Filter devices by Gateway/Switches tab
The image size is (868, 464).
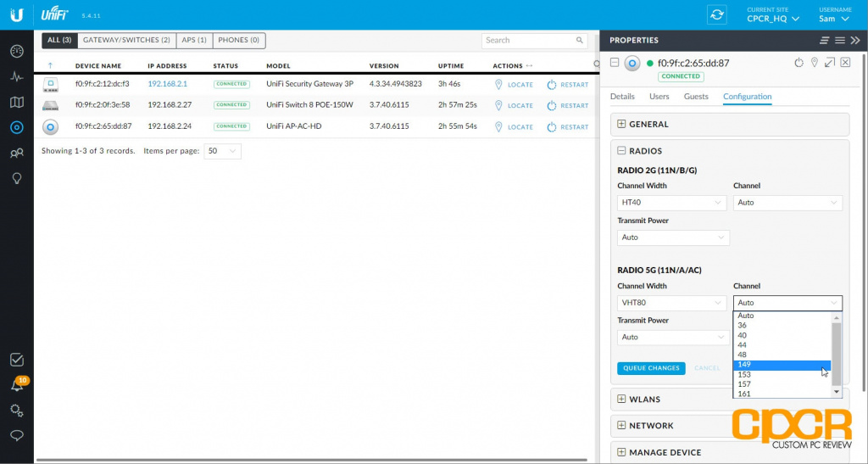[x=126, y=40]
